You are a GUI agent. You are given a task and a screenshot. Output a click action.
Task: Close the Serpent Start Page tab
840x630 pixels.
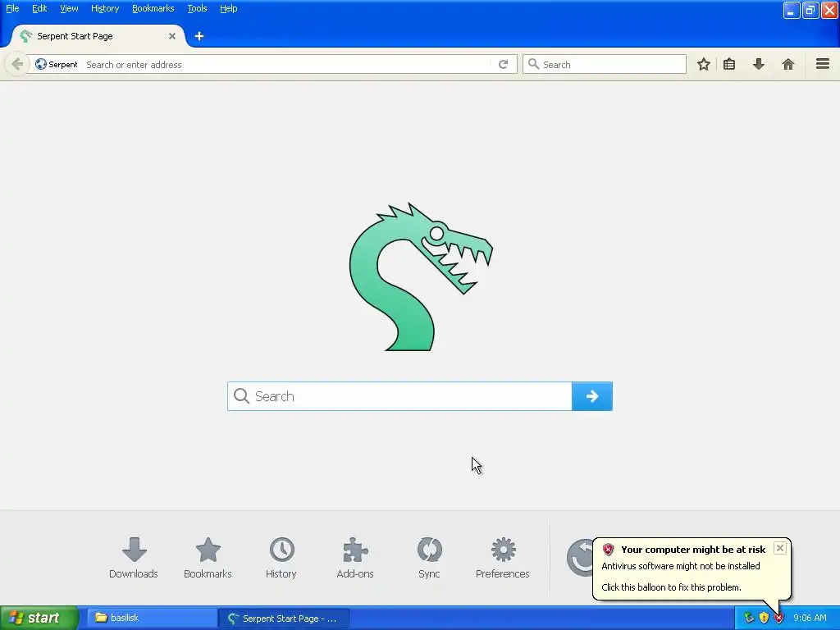pyautogui.click(x=172, y=36)
